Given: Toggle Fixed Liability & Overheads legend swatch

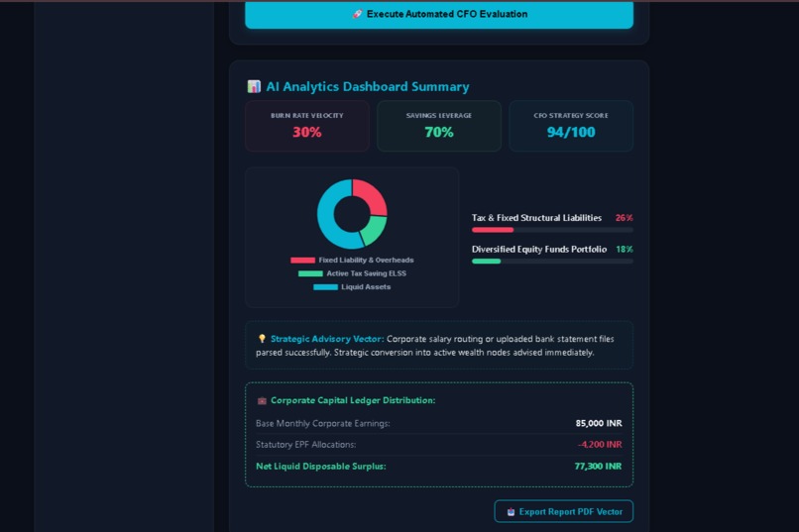Looking at the screenshot, I should tap(302, 261).
